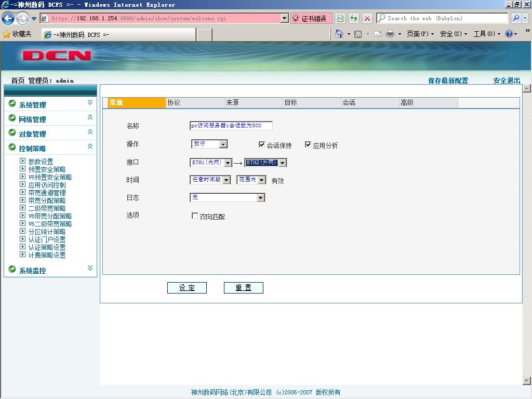Switch to the 会话 tab
Screen dimensions: 532x399
click(x=370, y=103)
